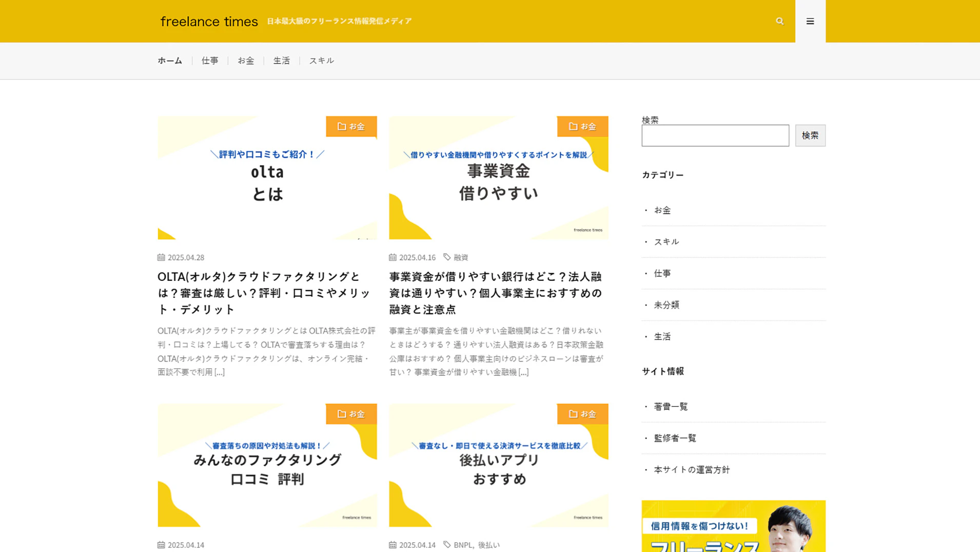Click the 後払い tag link

coord(489,545)
